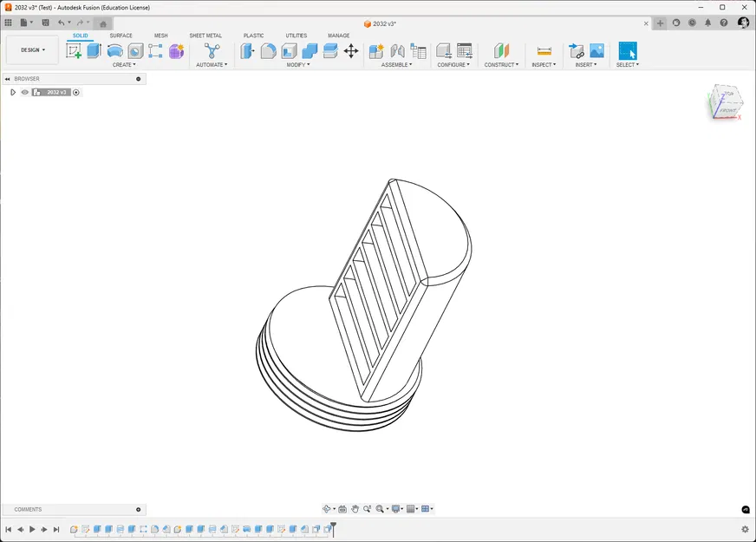Screen dimensions: 756x542
Task: Expand the Comments panel button
Action: click(139, 509)
